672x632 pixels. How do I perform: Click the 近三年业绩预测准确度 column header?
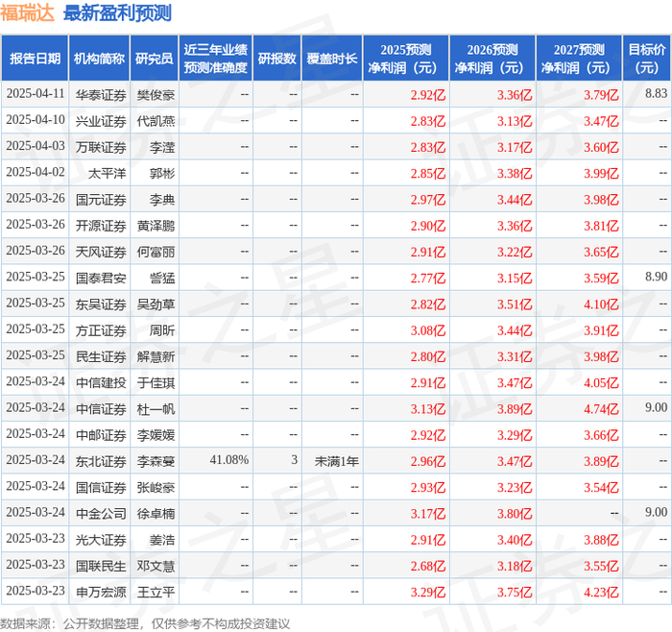pos(216,59)
